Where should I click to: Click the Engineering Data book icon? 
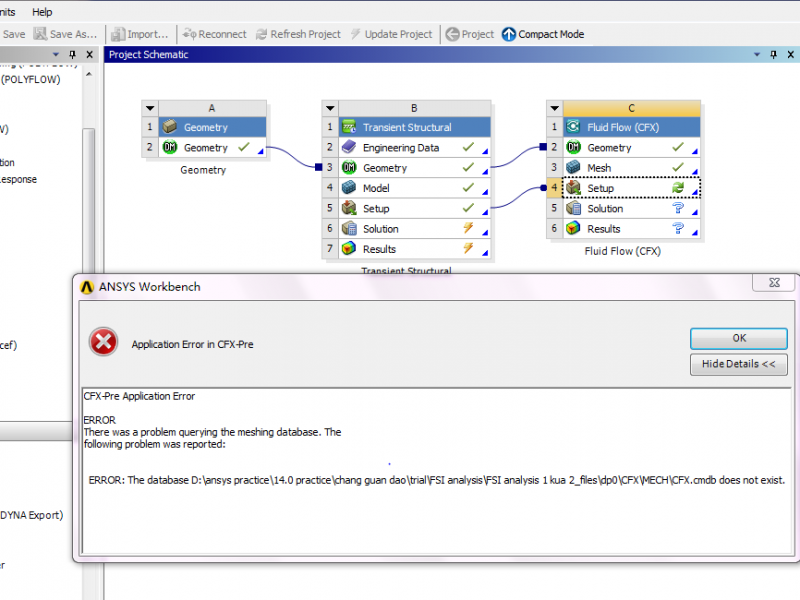click(349, 147)
